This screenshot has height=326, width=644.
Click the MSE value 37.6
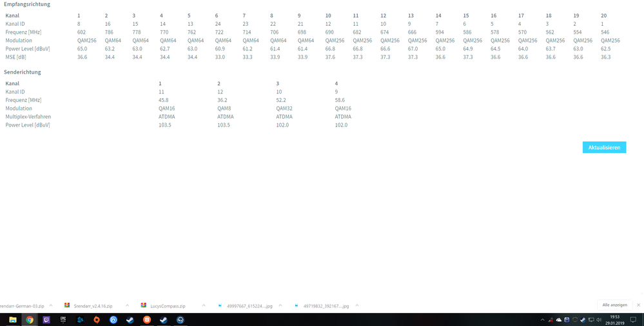(330, 57)
